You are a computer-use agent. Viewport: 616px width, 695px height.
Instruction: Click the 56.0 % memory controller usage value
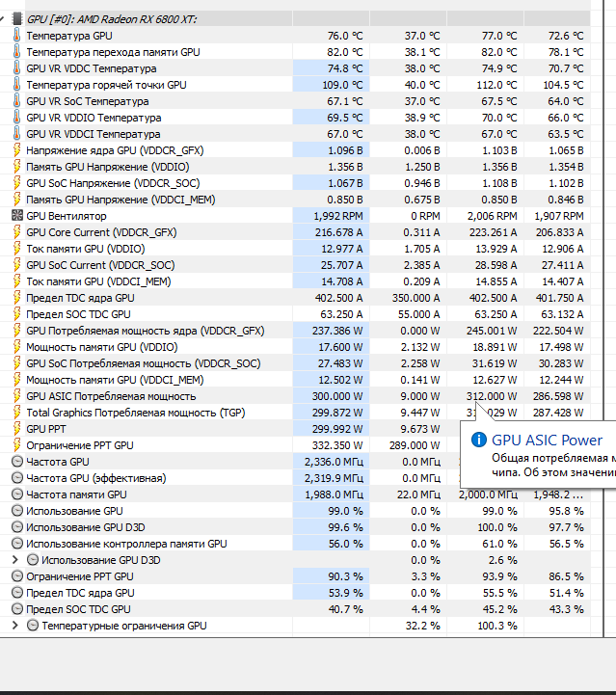coord(345,544)
